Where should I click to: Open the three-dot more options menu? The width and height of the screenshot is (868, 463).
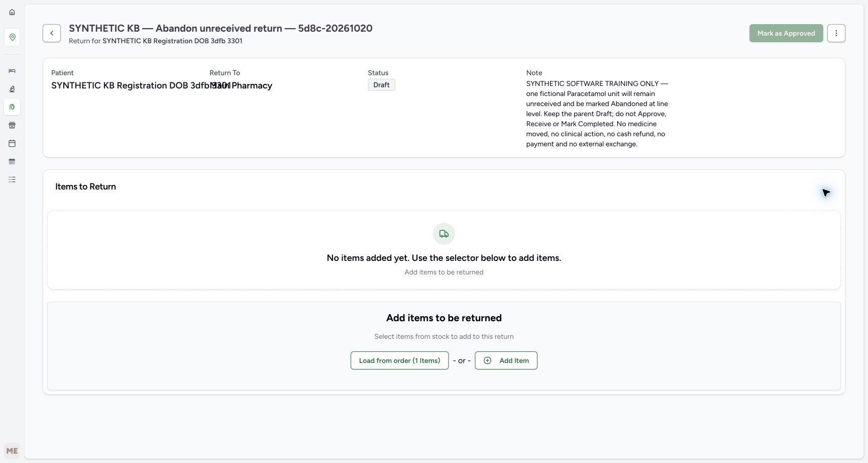836,33
